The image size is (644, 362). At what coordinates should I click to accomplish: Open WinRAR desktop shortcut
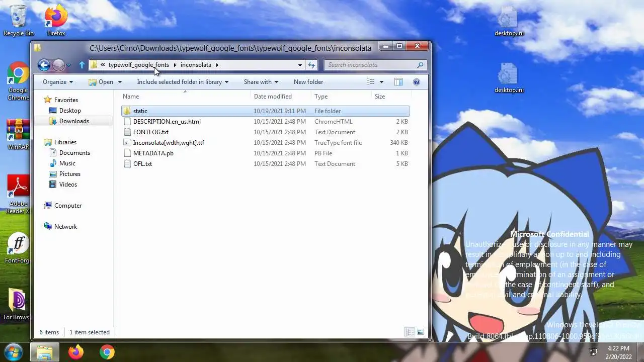click(18, 135)
